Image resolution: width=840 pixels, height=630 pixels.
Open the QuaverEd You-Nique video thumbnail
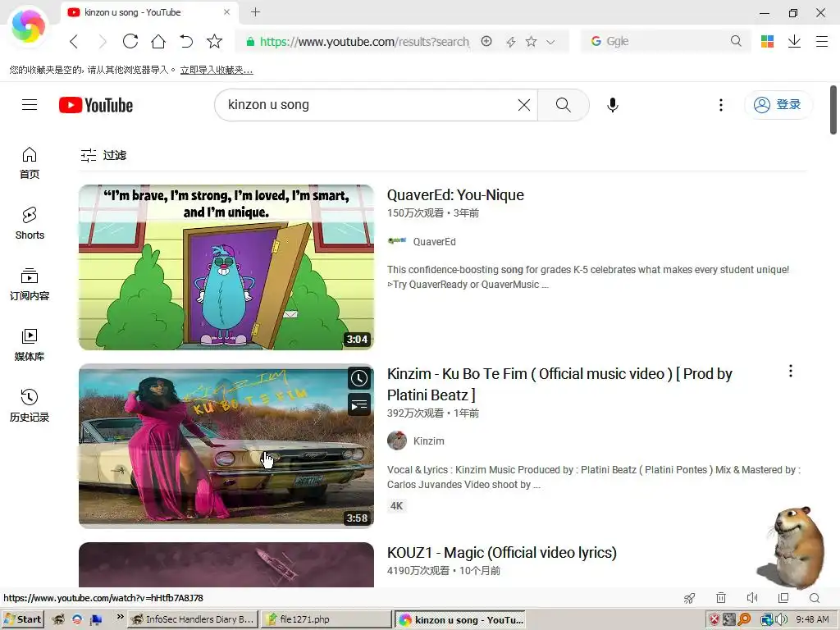pos(226,267)
